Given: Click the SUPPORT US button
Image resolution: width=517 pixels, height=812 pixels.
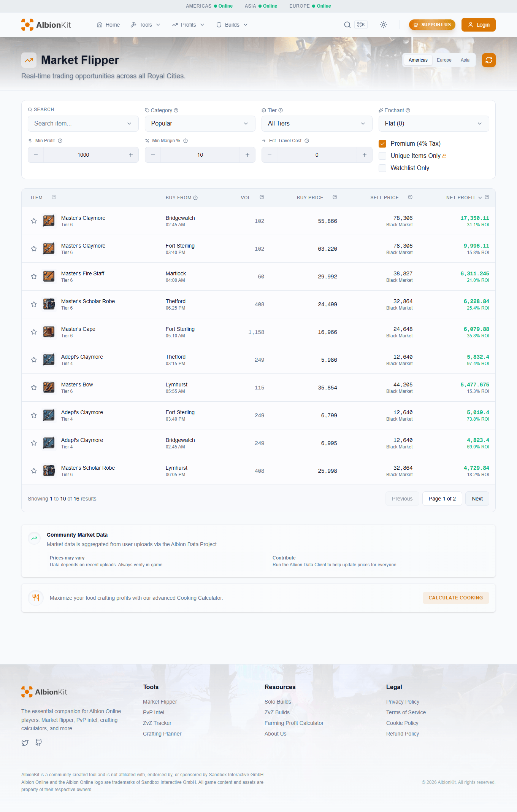Looking at the screenshot, I should pyautogui.click(x=432, y=25).
